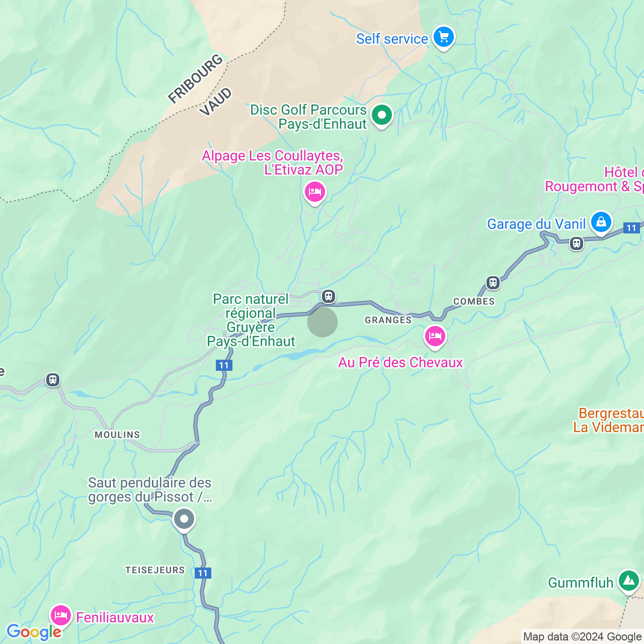
Task: Select the train station icon near Combes
Action: [x=493, y=283]
